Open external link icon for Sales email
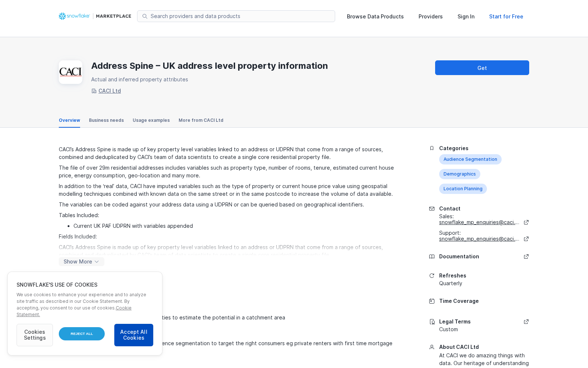 coord(526,222)
